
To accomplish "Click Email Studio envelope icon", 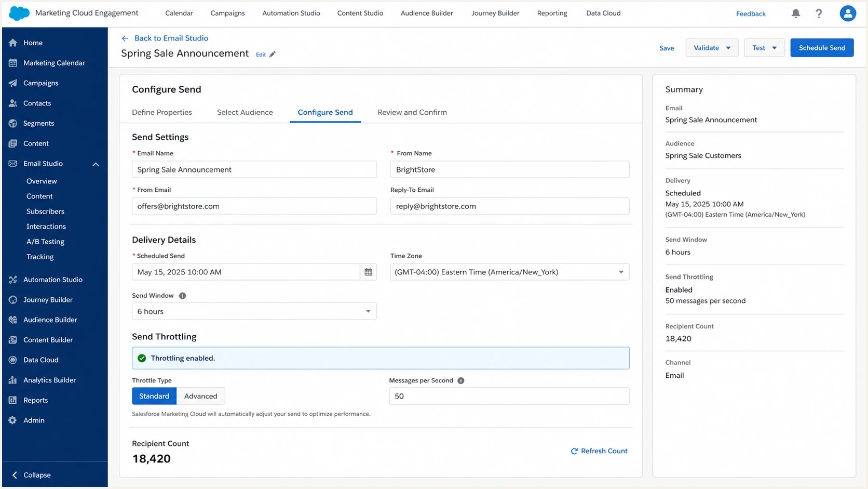I will 13,164.
